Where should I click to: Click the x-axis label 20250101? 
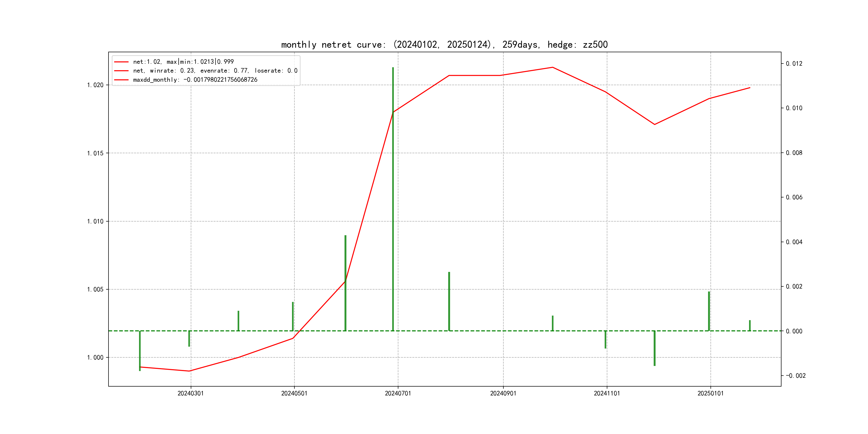(x=710, y=393)
